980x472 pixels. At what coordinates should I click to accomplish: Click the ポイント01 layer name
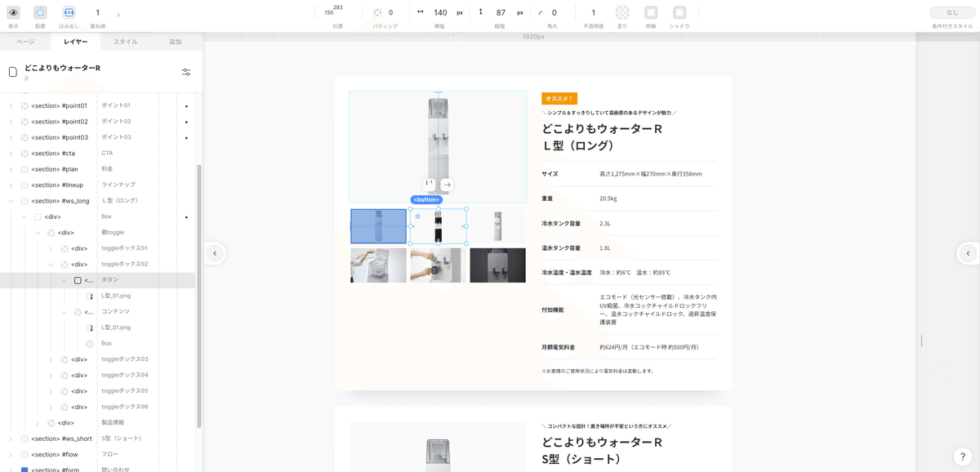(x=116, y=106)
